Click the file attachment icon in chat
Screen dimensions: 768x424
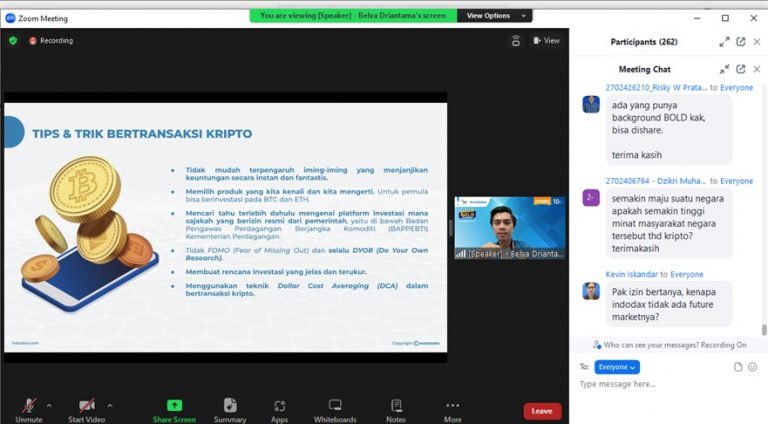[x=738, y=367]
